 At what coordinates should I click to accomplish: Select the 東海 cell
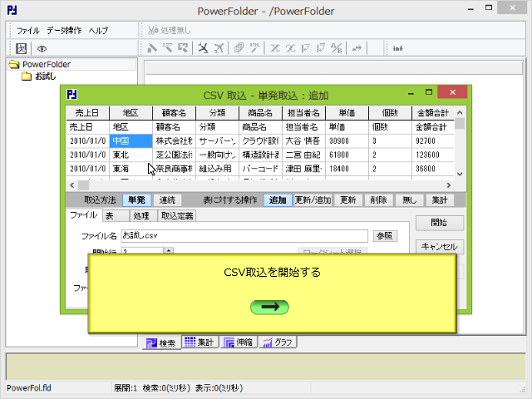tap(131, 169)
